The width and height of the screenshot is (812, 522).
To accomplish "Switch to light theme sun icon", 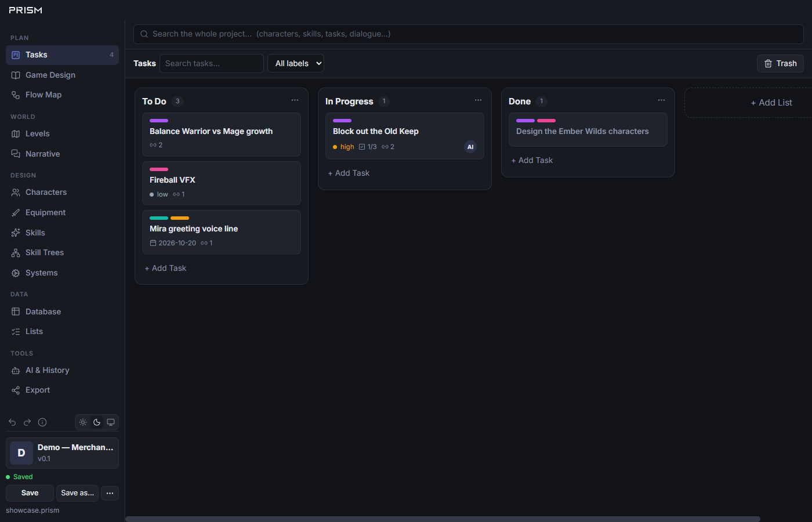I will pos(83,422).
